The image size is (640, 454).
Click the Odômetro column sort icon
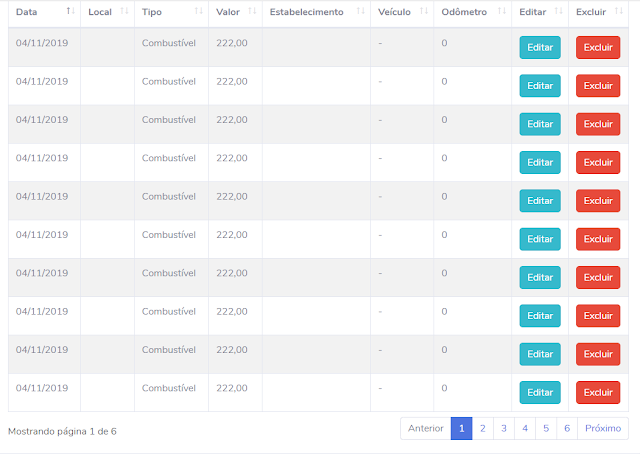(502, 11)
